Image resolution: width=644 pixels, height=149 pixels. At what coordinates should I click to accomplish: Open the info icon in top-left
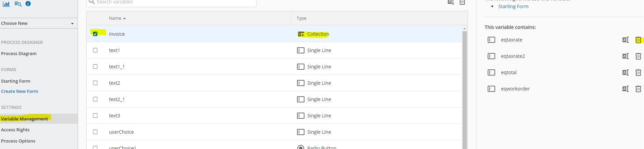point(28,4)
